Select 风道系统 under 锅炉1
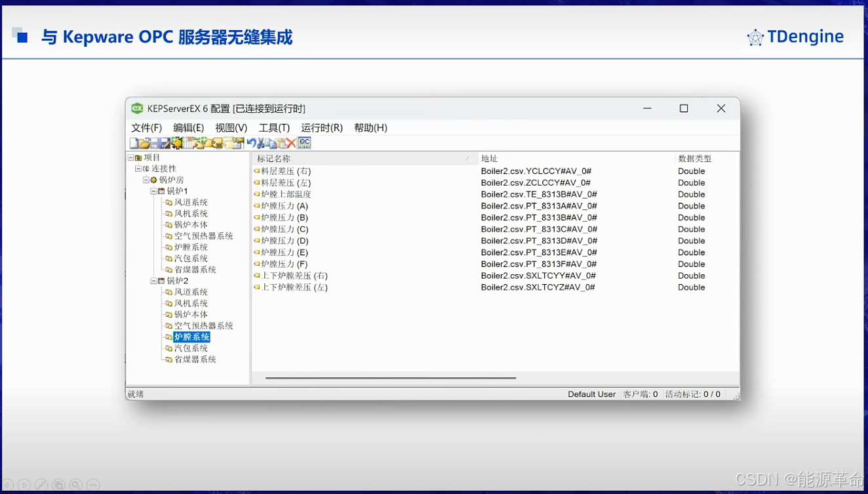Screen dimensions: 868x494 (191, 203)
